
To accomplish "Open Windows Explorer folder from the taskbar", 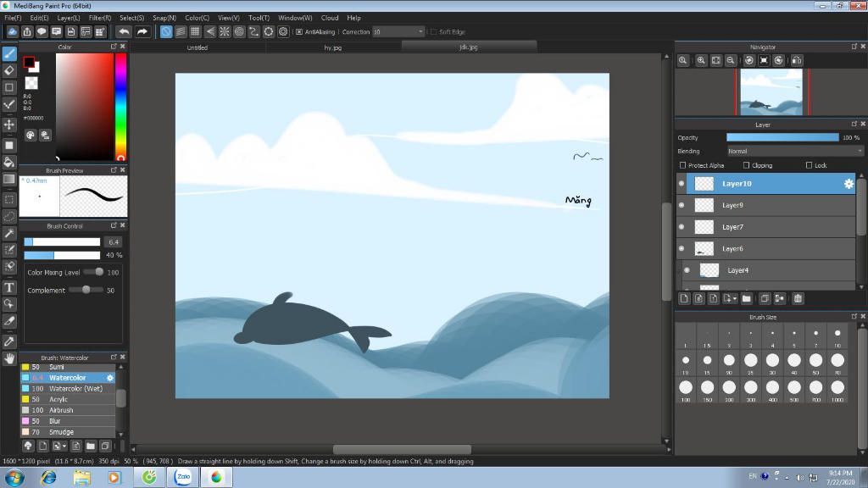I will tap(82, 477).
